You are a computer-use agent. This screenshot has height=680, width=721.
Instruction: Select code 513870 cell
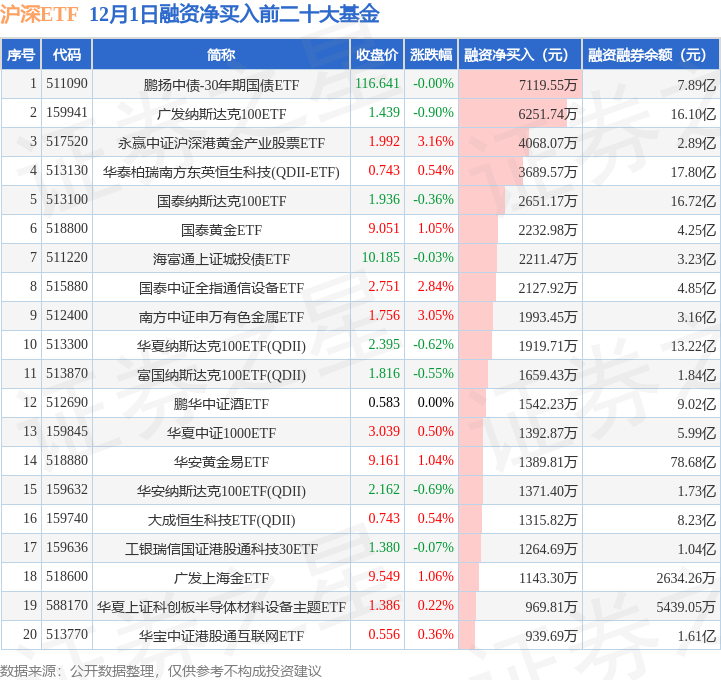tap(67, 373)
